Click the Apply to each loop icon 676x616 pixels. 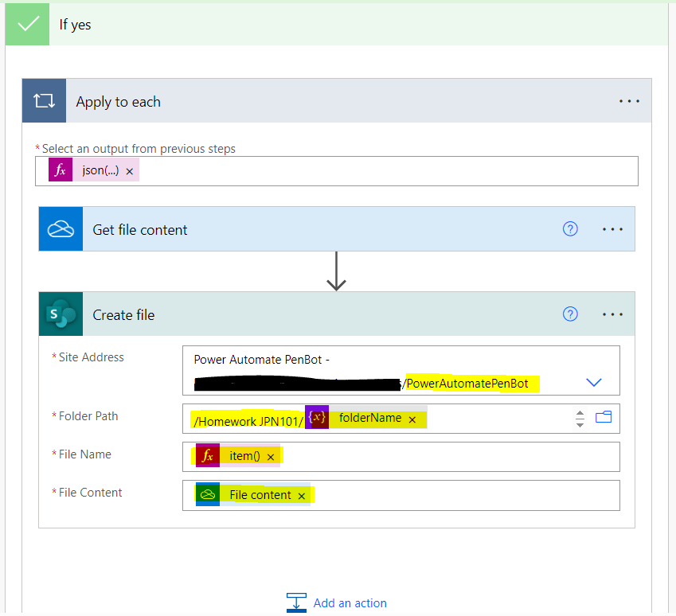pyautogui.click(x=44, y=101)
